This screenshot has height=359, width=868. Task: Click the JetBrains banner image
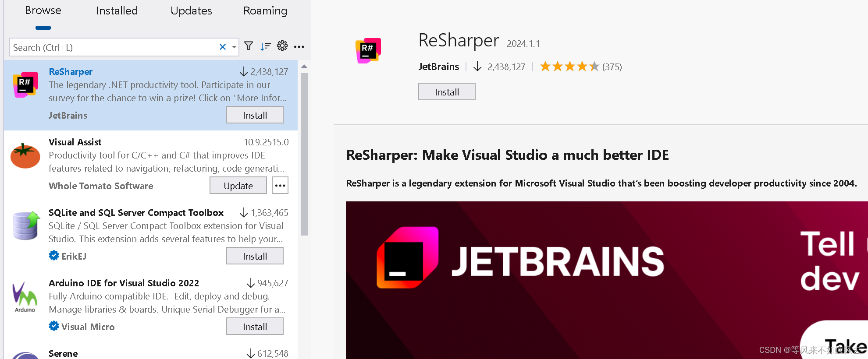(607, 280)
